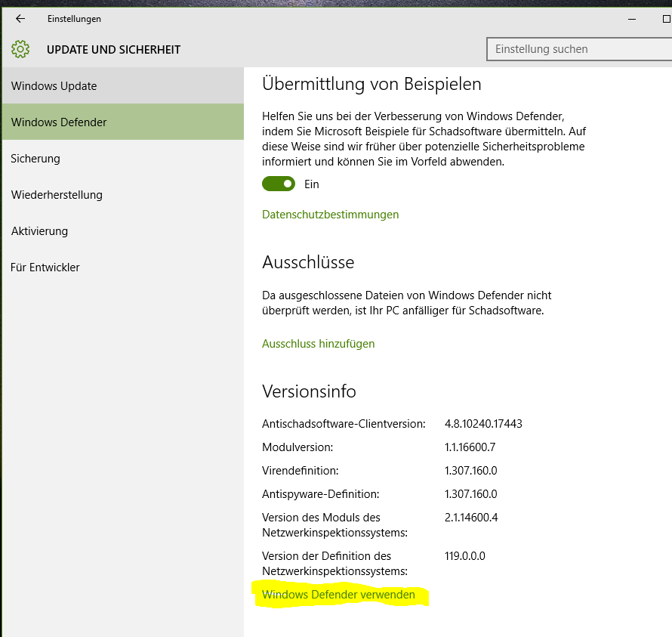Click Ausschluss hinzufügen link
The height and width of the screenshot is (637, 672).
click(x=319, y=344)
